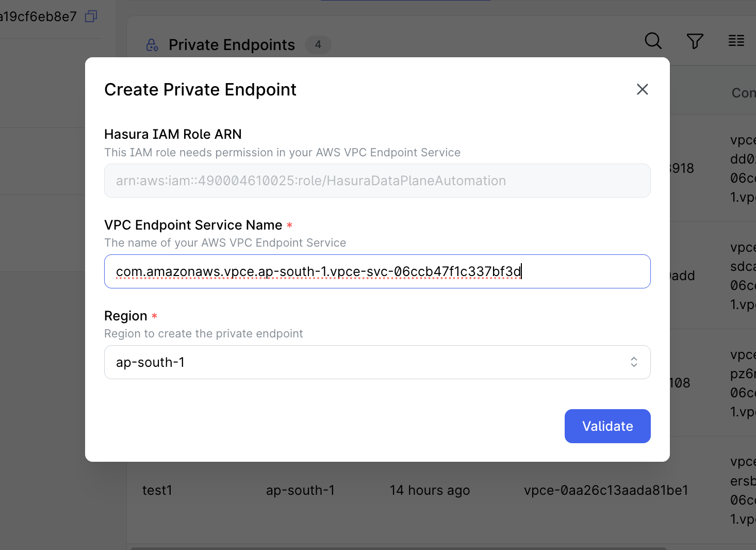Open the column display settings icon
The image size is (756, 550).
coord(736,41)
